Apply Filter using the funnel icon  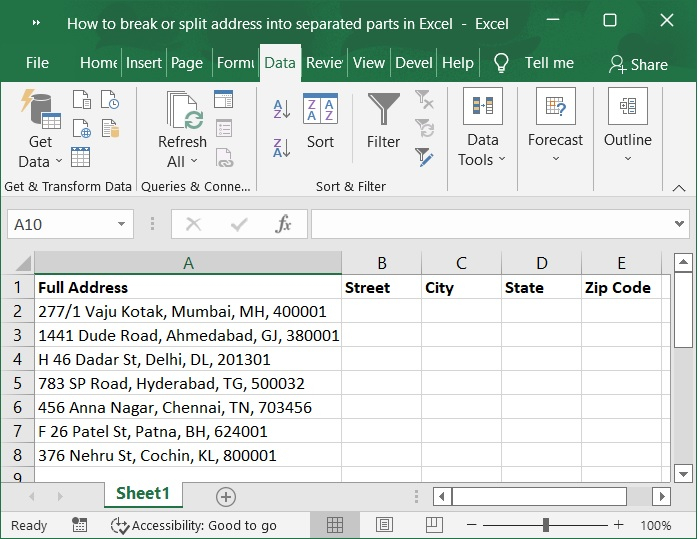point(383,121)
